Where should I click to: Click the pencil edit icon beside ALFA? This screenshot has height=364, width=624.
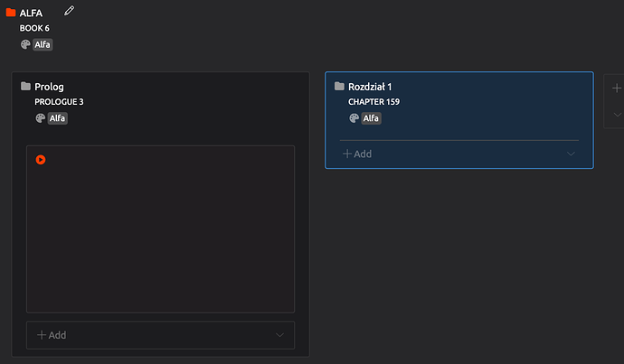[x=70, y=11]
